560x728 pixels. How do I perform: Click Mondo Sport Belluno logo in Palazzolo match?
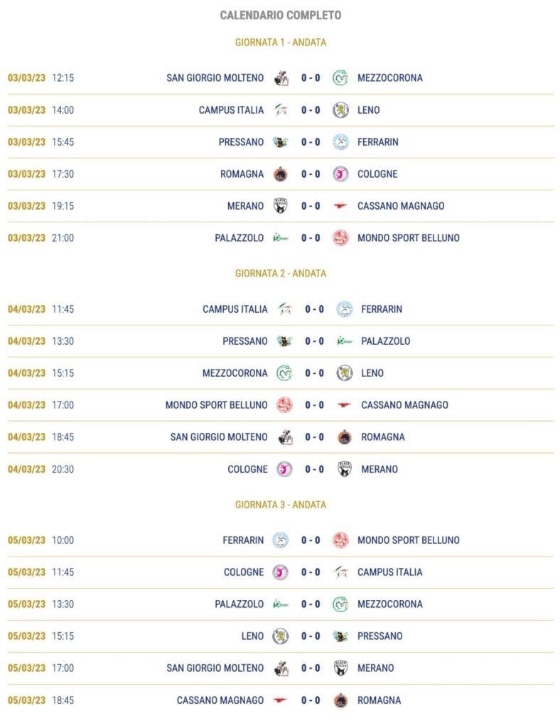pos(340,238)
